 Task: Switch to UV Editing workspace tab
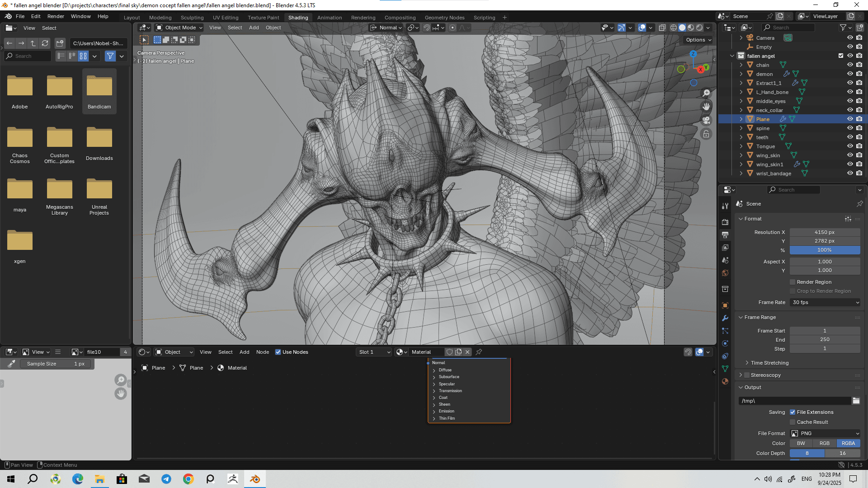coord(226,18)
